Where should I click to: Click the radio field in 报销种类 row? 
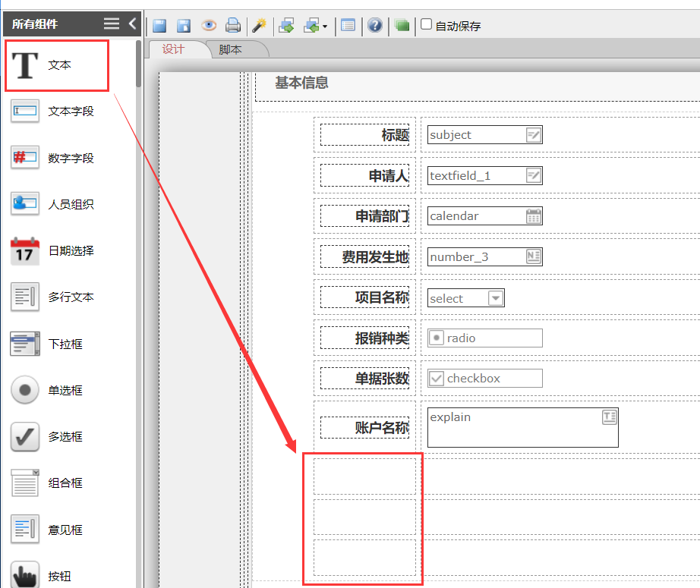[x=485, y=338]
